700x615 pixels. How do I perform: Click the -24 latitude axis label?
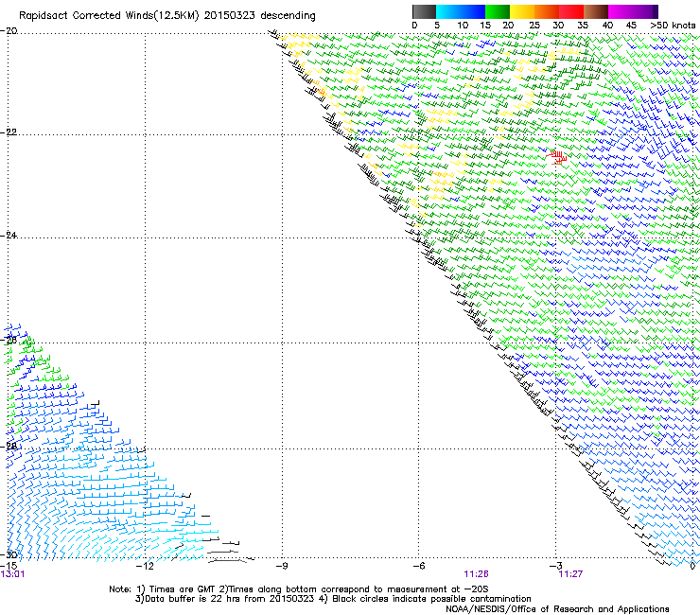[9, 235]
